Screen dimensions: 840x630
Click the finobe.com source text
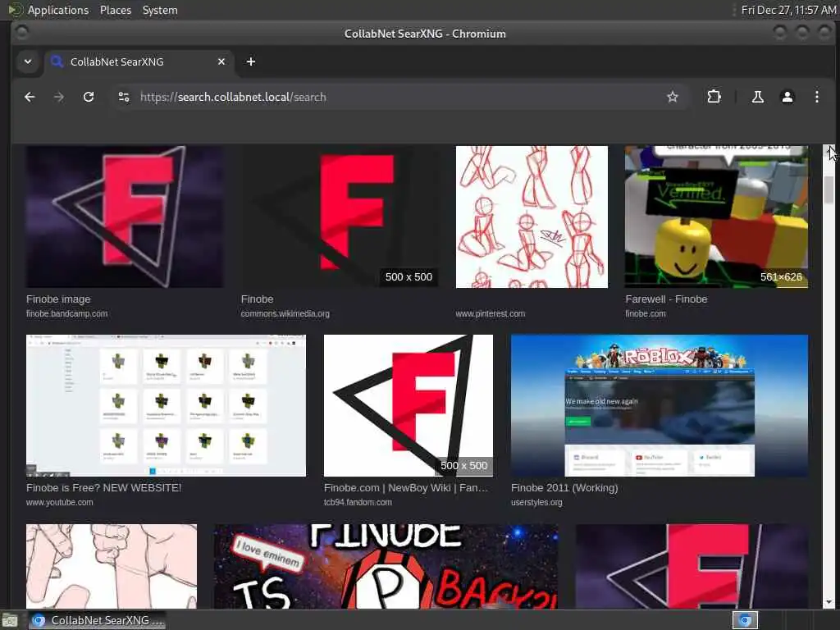(x=646, y=314)
